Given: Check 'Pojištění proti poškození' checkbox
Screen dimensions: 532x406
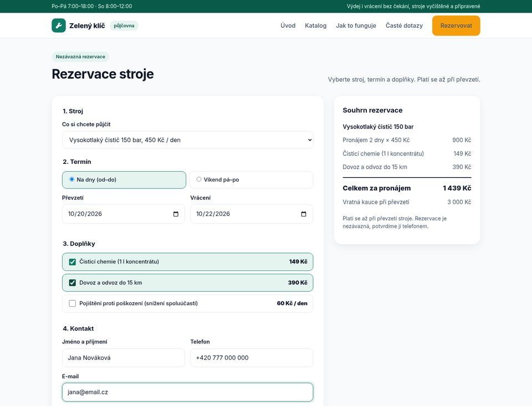Looking at the screenshot, I should tap(72, 304).
